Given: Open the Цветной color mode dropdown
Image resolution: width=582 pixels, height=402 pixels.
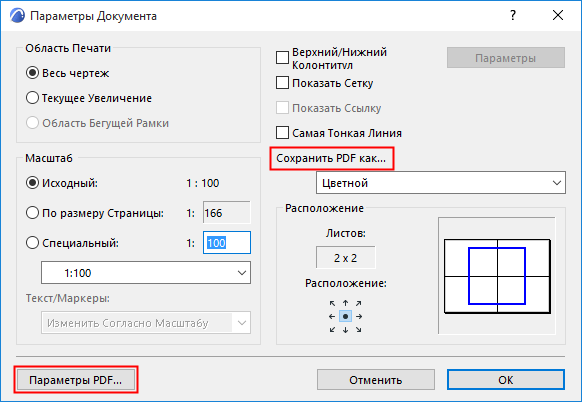Looking at the screenshot, I should [x=441, y=183].
